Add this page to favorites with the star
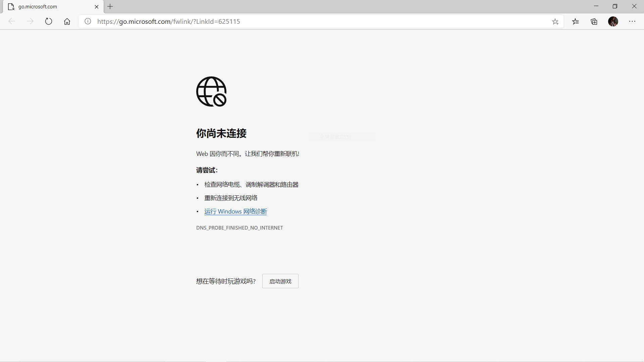Image resolution: width=644 pixels, height=362 pixels. [555, 21]
